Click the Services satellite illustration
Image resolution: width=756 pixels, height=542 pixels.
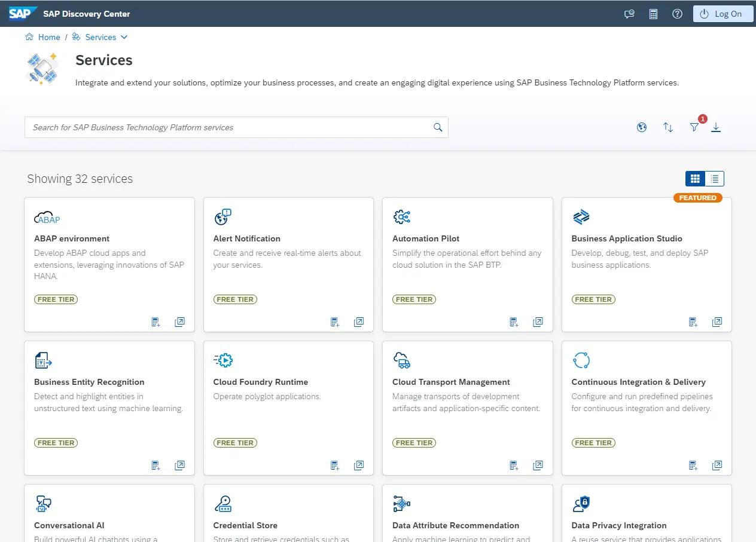tap(42, 68)
